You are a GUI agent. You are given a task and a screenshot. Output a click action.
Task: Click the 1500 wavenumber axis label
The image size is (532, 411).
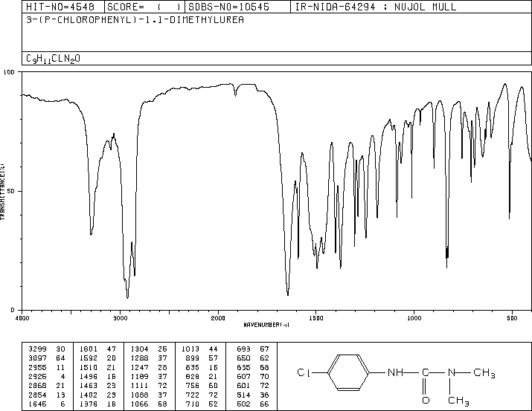pos(316,318)
